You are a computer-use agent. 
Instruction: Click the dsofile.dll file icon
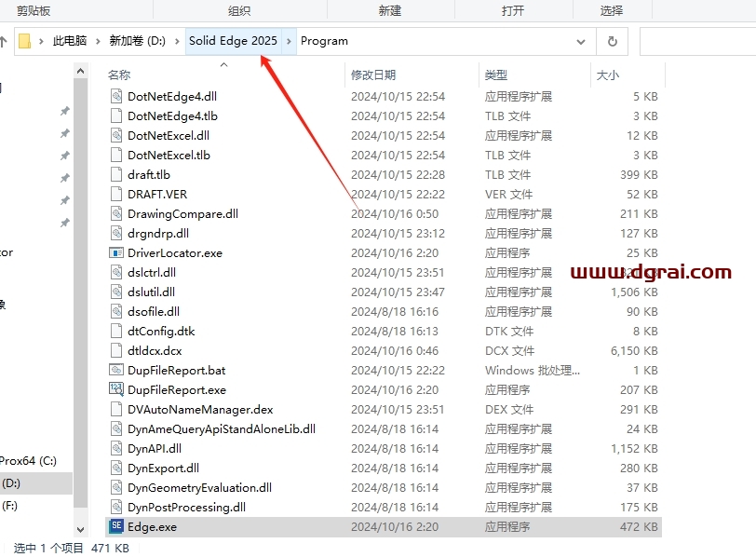[x=116, y=311]
